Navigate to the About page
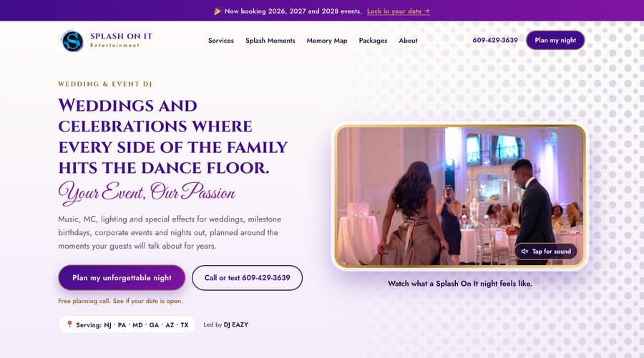The height and width of the screenshot is (358, 644). (x=408, y=41)
